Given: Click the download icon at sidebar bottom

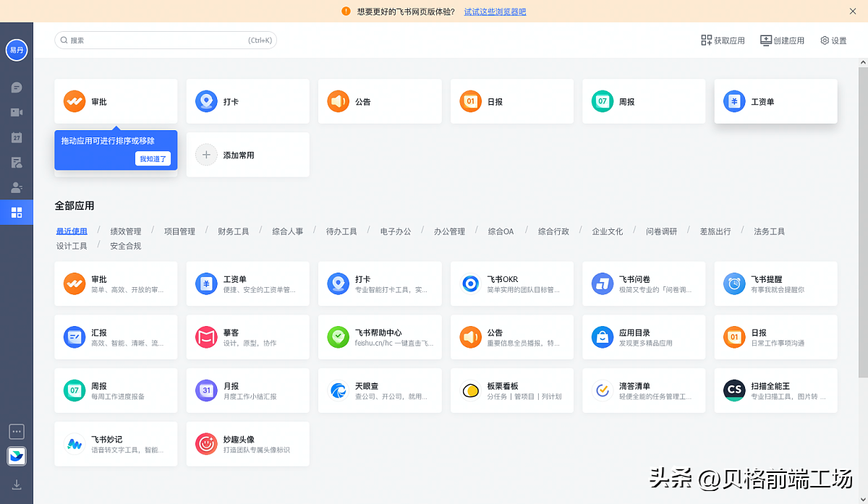Looking at the screenshot, I should point(17,484).
